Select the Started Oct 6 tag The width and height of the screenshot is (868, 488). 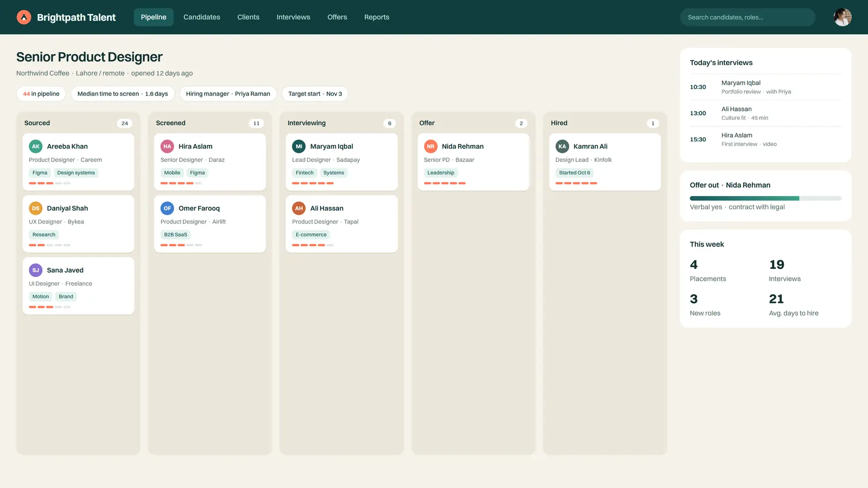coord(575,173)
